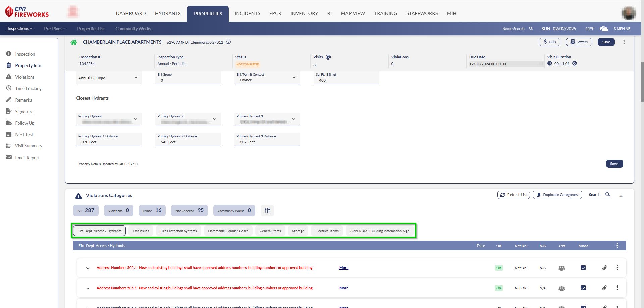Click the filter sliders icon beside Community Works
644x308 pixels.
click(x=267, y=210)
